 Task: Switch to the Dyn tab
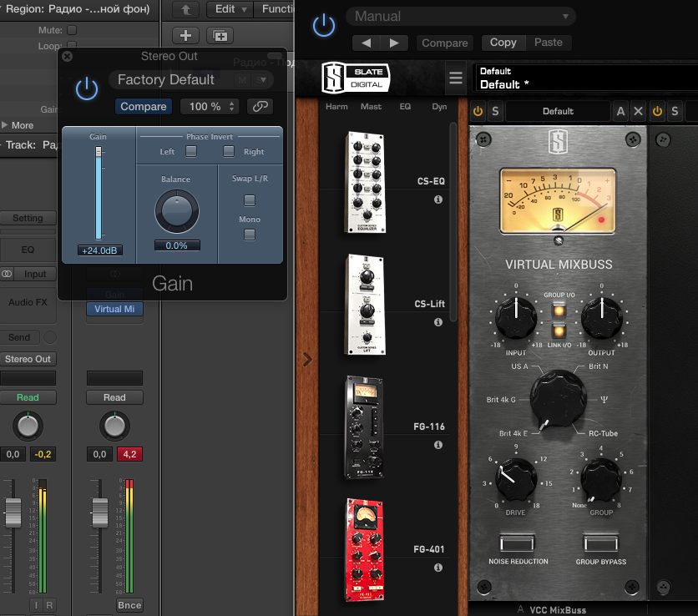[x=439, y=106]
